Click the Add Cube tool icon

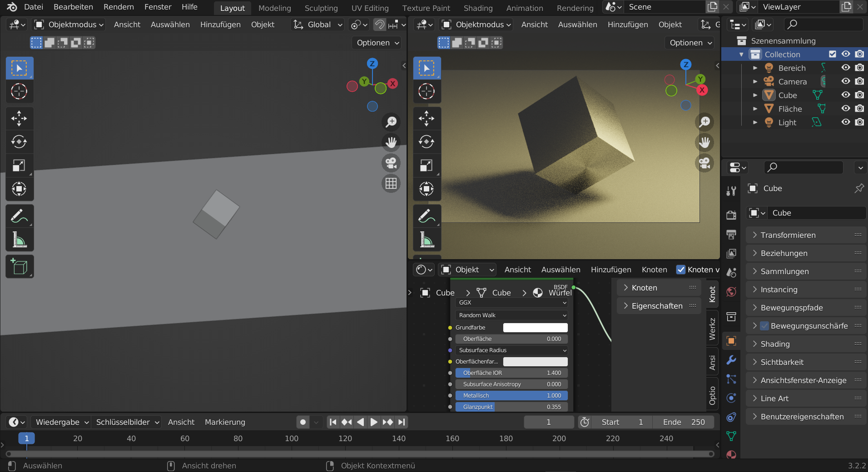point(19,267)
